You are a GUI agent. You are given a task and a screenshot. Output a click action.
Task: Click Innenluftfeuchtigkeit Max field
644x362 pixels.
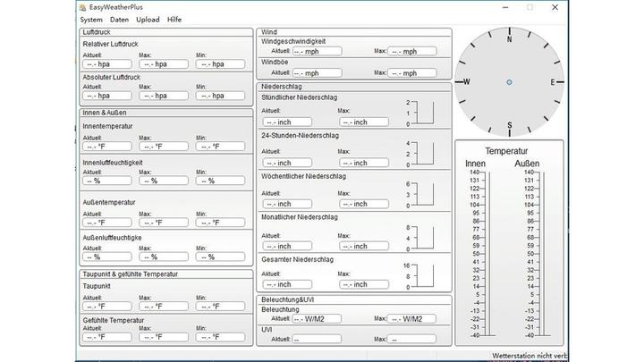164,181
